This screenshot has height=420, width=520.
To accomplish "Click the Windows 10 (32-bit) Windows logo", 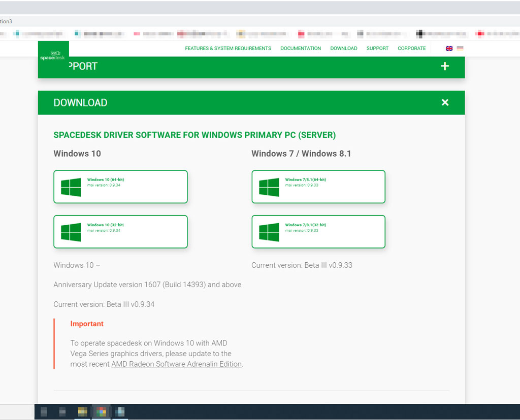I will tap(71, 232).
